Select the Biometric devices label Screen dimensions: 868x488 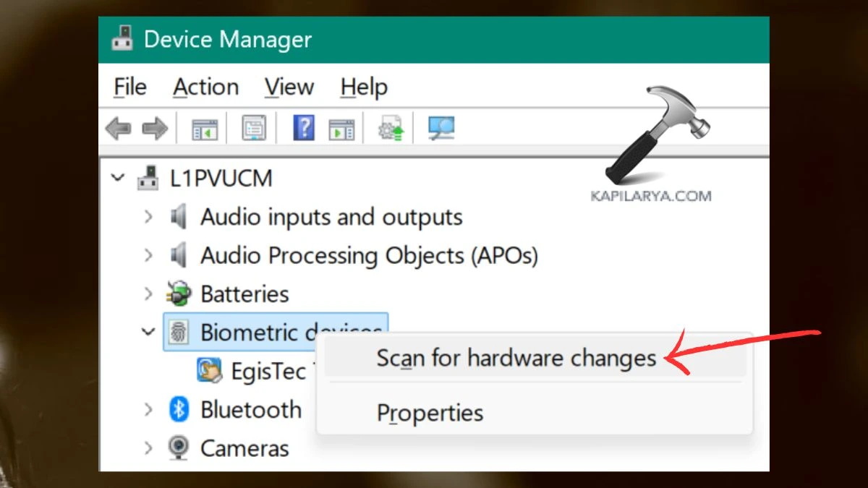(x=292, y=333)
